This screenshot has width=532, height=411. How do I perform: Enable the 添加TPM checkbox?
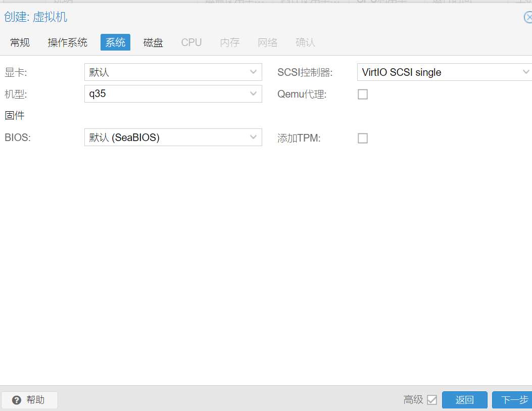363,138
